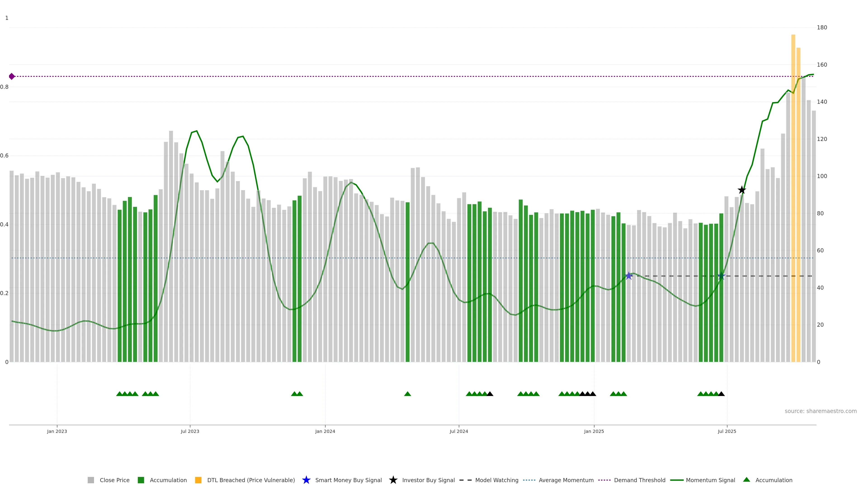
Task: Click the black triangle right before Jul 2025
Action: click(721, 394)
